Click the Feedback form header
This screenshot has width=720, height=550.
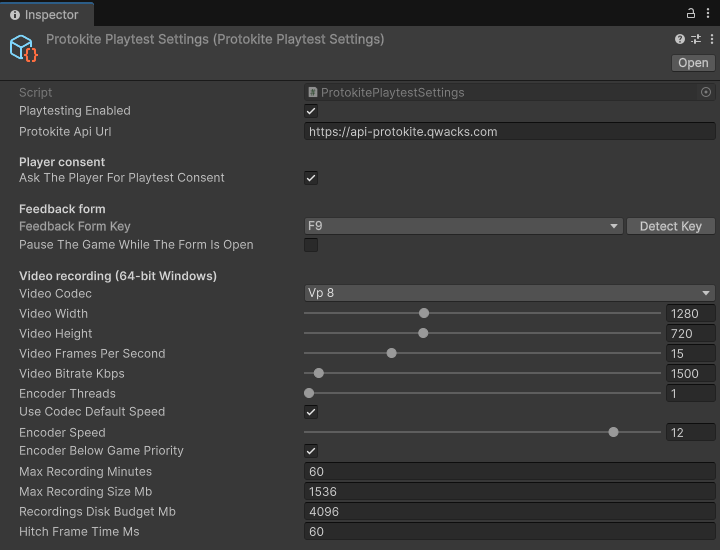click(62, 209)
